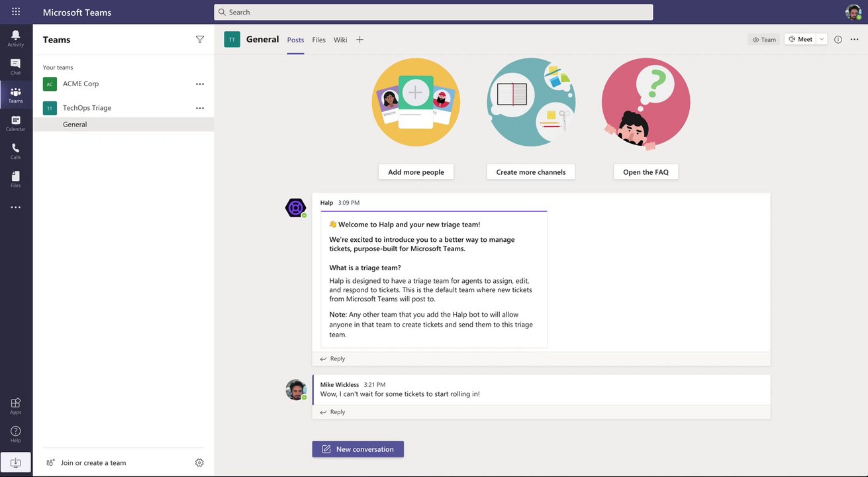Open the manage teams gear icon
Screen dimensions: 868x477
[x=199, y=462]
